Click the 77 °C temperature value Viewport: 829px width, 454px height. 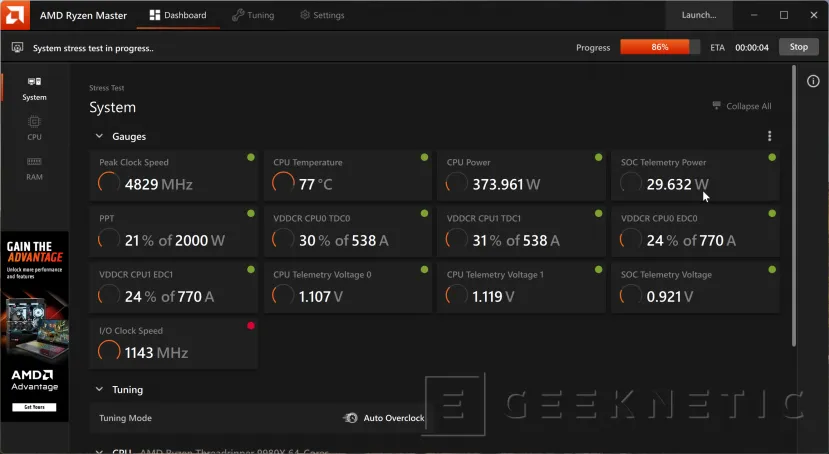[316, 184]
